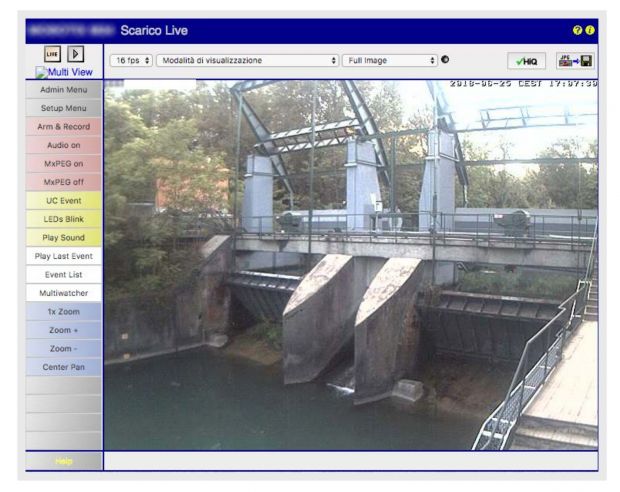Click the LEDs Blink button
620x492 pixels.
pos(64,219)
